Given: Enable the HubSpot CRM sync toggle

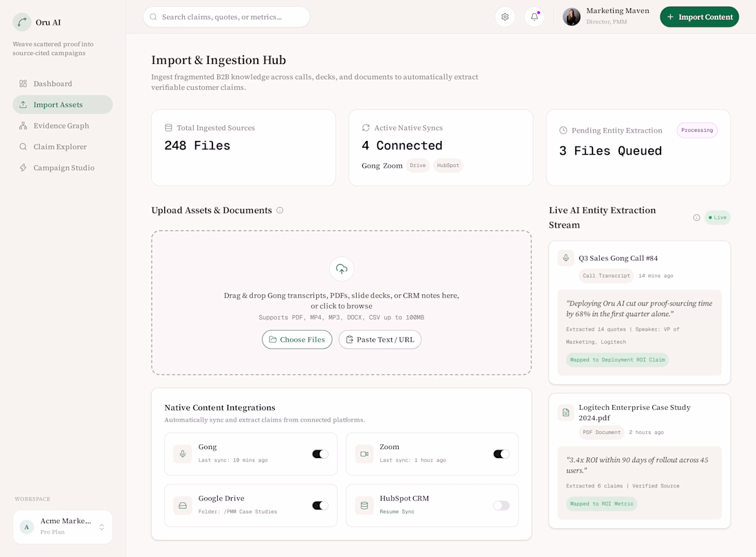Looking at the screenshot, I should click(502, 505).
